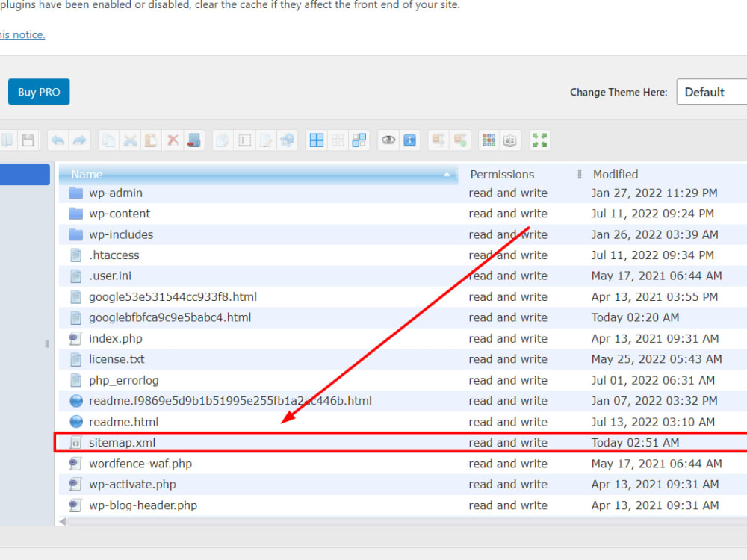Click the Buy PRO button

pyautogui.click(x=39, y=92)
